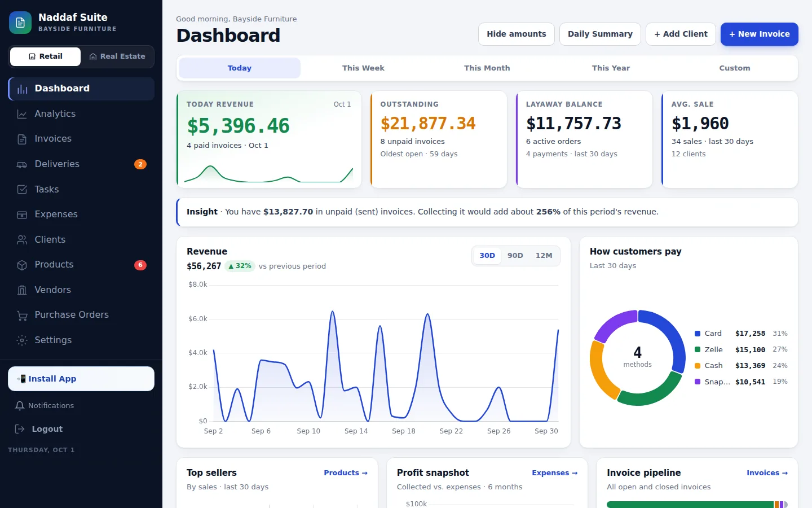Click the Snap purple legend swatch
The image size is (812, 508).
tap(698, 382)
